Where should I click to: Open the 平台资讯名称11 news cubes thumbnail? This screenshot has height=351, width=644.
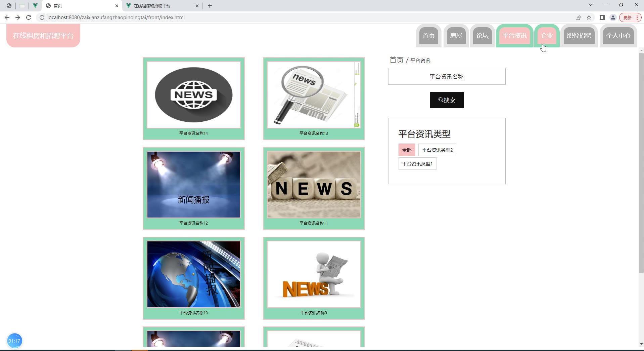pyautogui.click(x=314, y=185)
